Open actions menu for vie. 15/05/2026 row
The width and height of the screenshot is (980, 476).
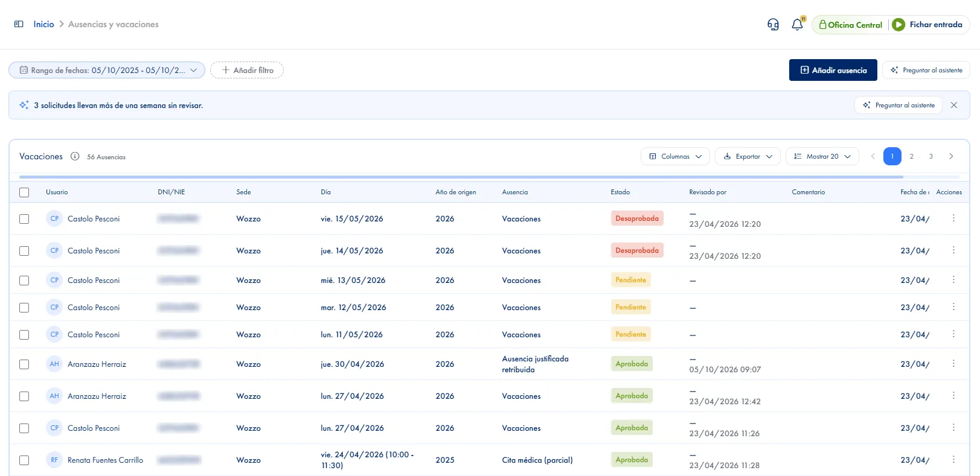[x=953, y=218]
